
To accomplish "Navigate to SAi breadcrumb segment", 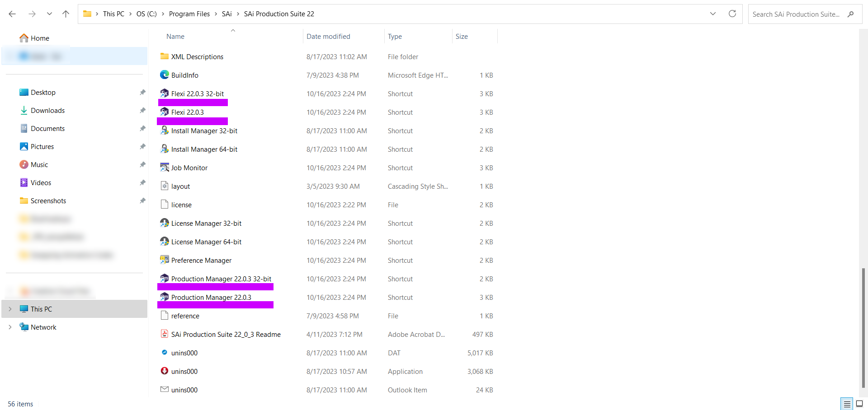I will point(227,14).
